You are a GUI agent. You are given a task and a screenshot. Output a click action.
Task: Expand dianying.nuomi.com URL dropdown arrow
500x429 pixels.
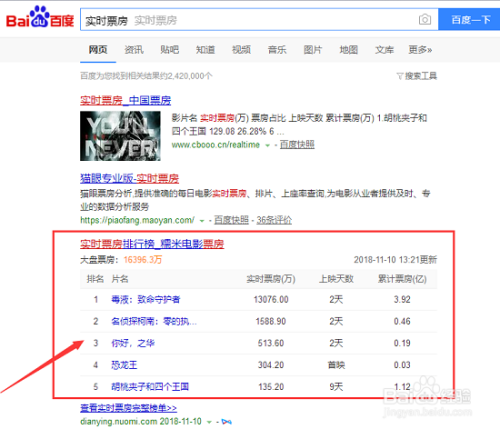click(209, 422)
